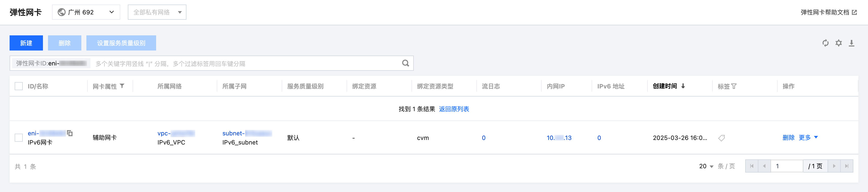Screen dimensions: 868x192
Task: Click the IPv6_VPC name text
Action: pos(171,142)
